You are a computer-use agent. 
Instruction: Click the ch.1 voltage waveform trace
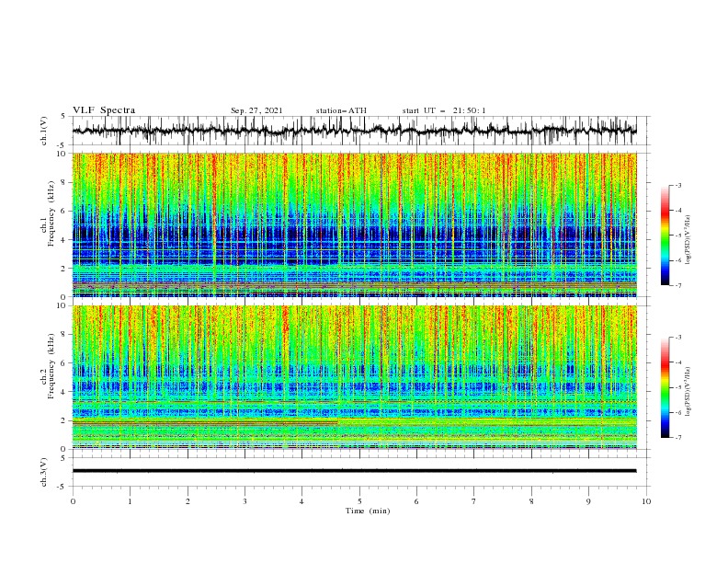coord(354,131)
